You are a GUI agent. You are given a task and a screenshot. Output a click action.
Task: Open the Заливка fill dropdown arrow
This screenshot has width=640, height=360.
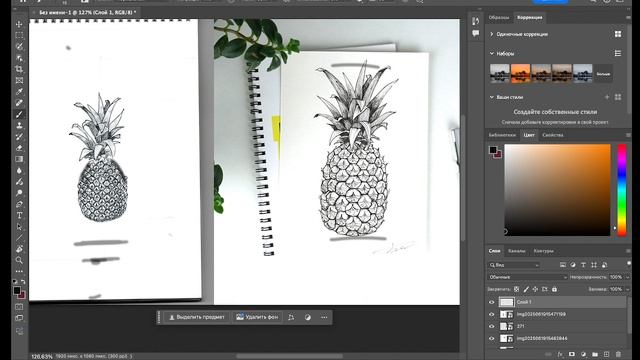pyautogui.click(x=627, y=289)
